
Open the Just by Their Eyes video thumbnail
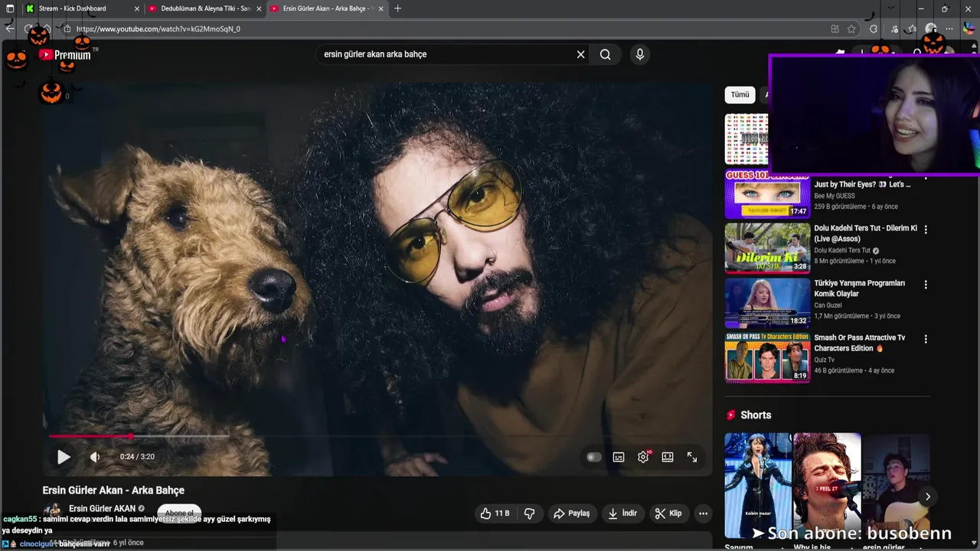tap(767, 195)
